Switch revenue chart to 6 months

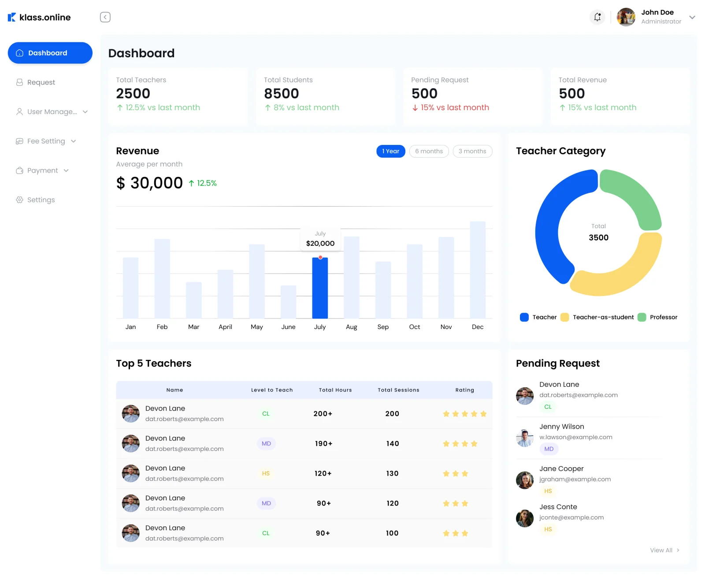(429, 151)
